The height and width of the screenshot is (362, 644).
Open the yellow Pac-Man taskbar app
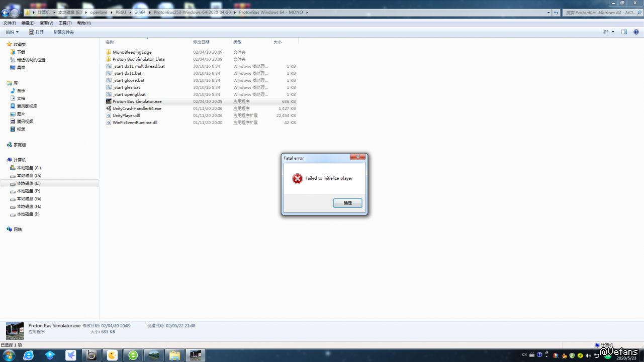coord(112,355)
